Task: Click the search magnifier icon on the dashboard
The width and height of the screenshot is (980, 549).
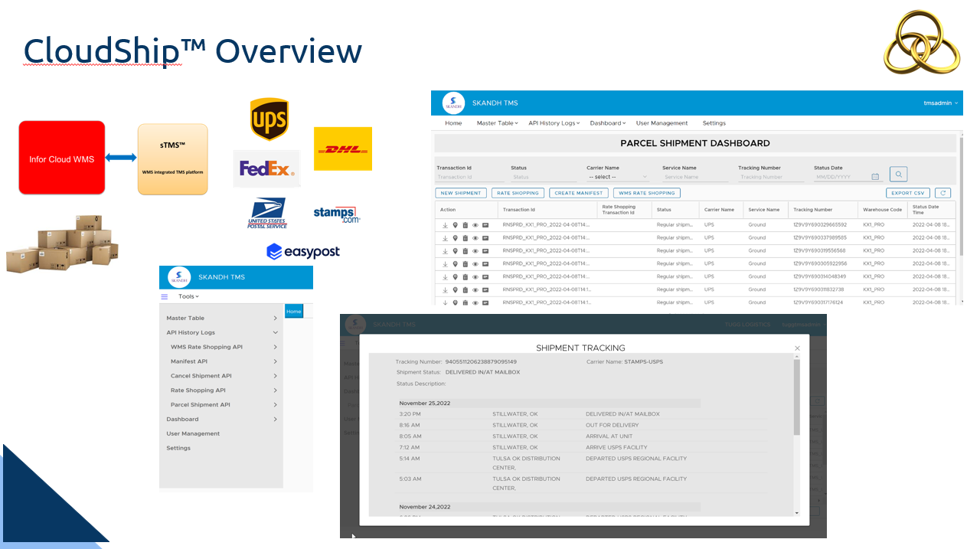Action: click(x=897, y=174)
